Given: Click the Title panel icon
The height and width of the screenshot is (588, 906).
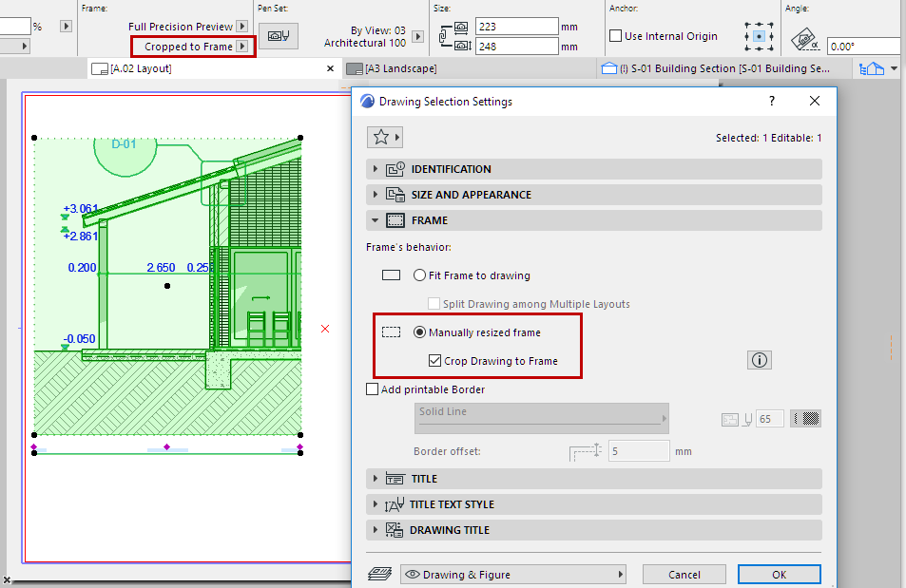Looking at the screenshot, I should 395,479.
